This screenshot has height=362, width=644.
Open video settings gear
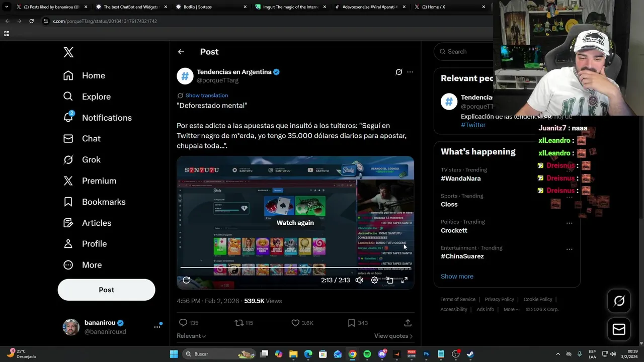pyautogui.click(x=374, y=280)
